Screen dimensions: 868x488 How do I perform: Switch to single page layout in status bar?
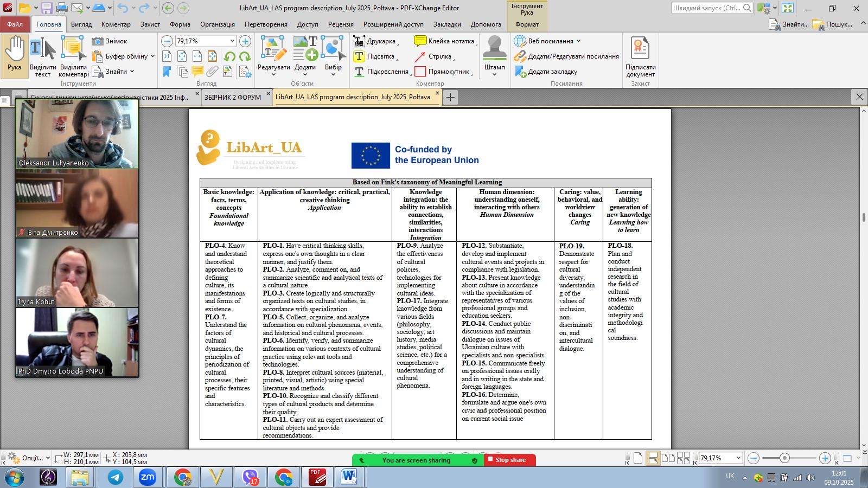point(639,459)
